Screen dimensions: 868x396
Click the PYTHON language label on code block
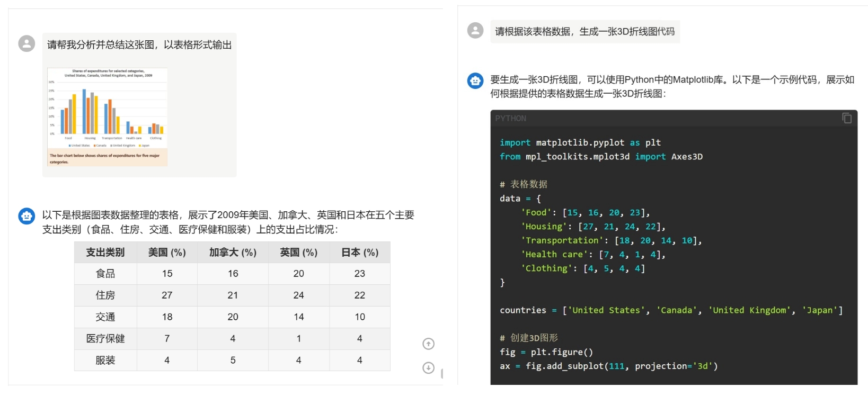pyautogui.click(x=511, y=119)
